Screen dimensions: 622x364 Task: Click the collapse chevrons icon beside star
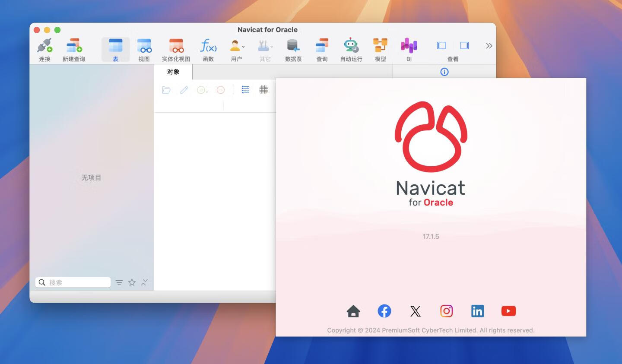click(145, 282)
